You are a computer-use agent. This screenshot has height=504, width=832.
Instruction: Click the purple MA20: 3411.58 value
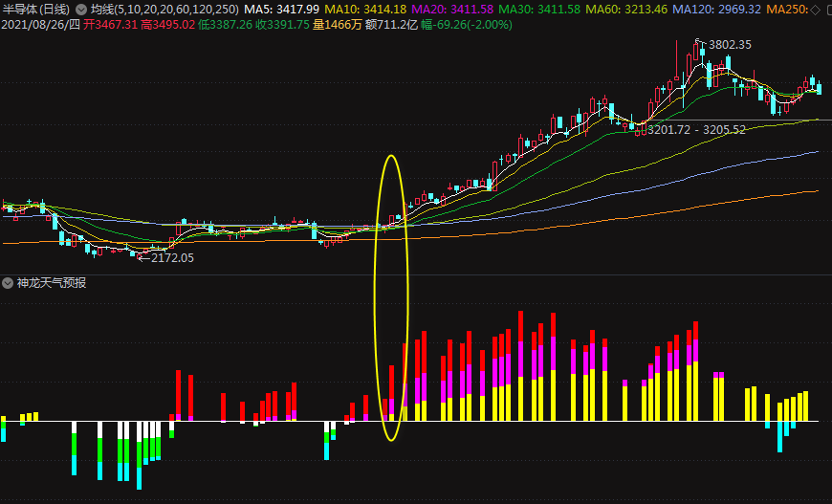(452, 10)
